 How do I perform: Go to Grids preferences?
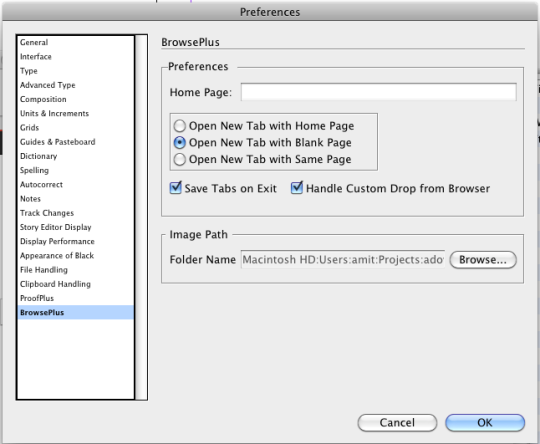(75, 128)
